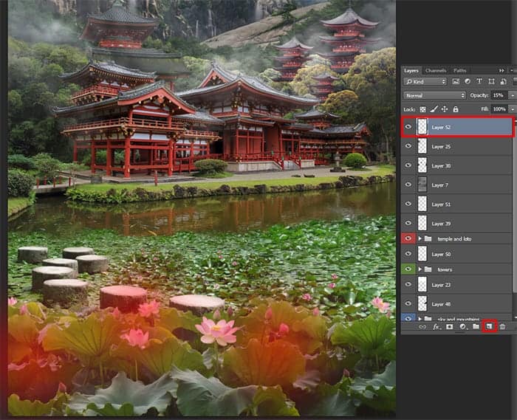Click the Fill percentage field
The width and height of the screenshot is (517, 420).
(x=499, y=109)
